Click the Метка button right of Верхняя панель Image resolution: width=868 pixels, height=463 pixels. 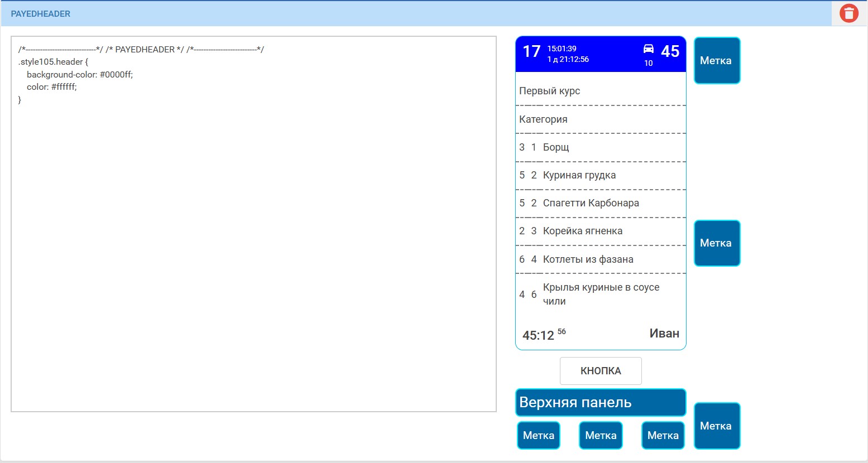pyautogui.click(x=716, y=426)
